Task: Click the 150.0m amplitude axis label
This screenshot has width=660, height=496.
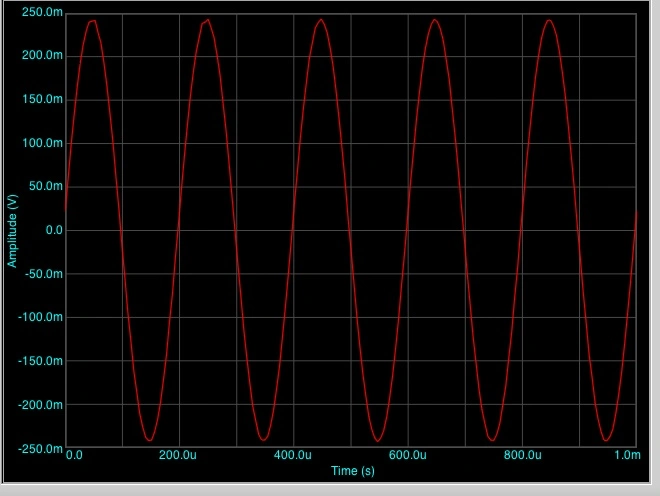Action: click(x=42, y=99)
